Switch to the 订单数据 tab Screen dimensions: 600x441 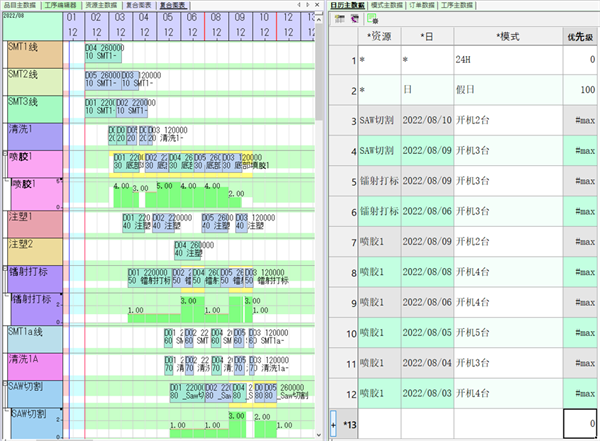[x=422, y=5]
